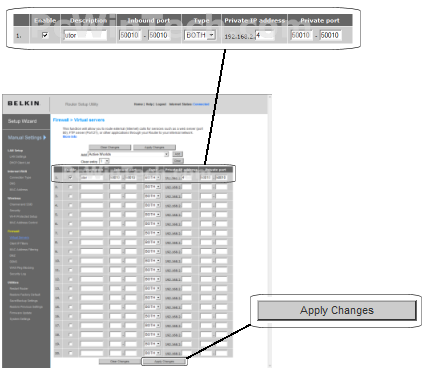
Task: Tick the Enable checkbox in row 3
Action: click(x=70, y=196)
